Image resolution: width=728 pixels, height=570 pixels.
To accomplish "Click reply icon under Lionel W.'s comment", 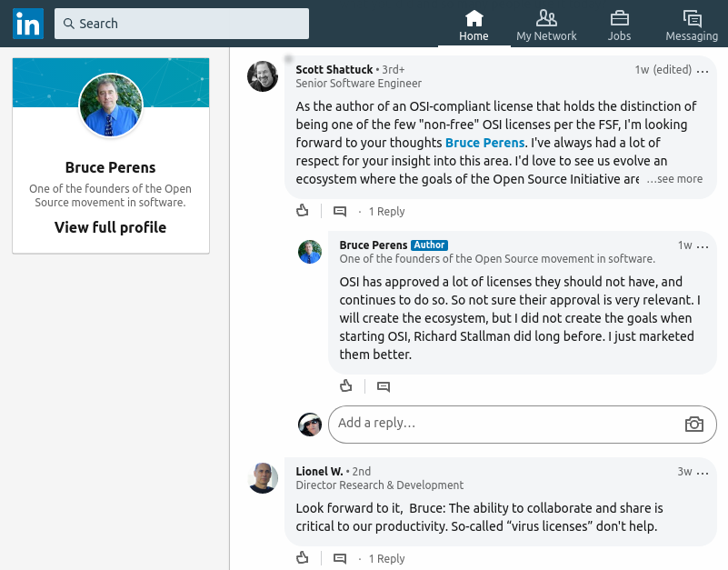I will 340,558.
